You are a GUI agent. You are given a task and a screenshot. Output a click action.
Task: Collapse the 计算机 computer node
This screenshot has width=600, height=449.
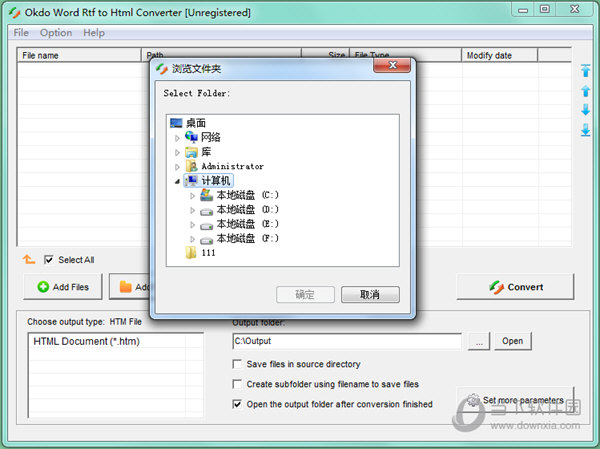tap(177, 181)
